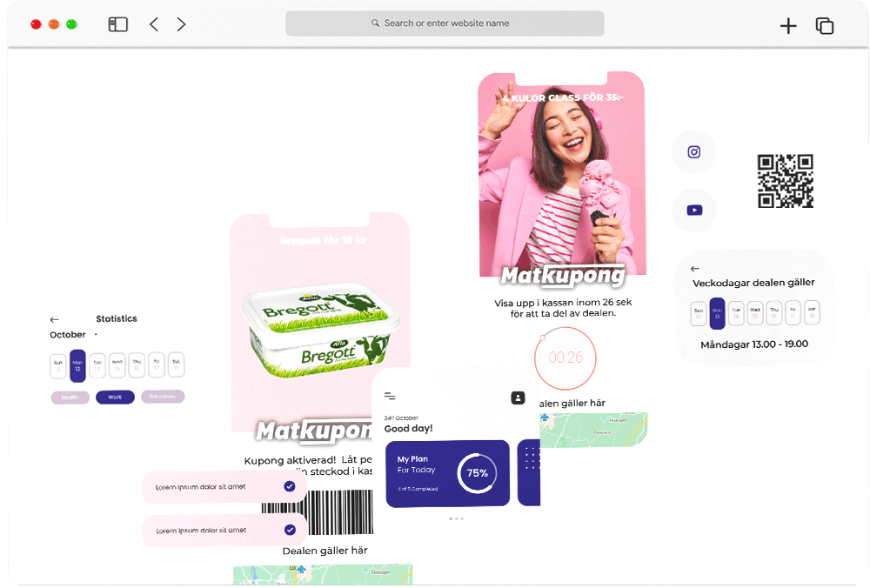Toggle first Lorem ipsum checkmark

tap(290, 486)
